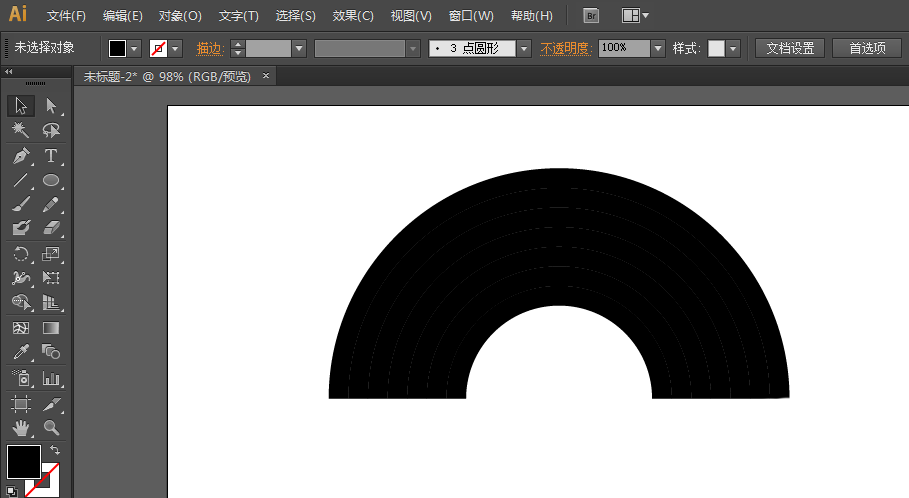The height and width of the screenshot is (498, 909).
Task: Open the 效果(C) menu
Action: coord(353,16)
